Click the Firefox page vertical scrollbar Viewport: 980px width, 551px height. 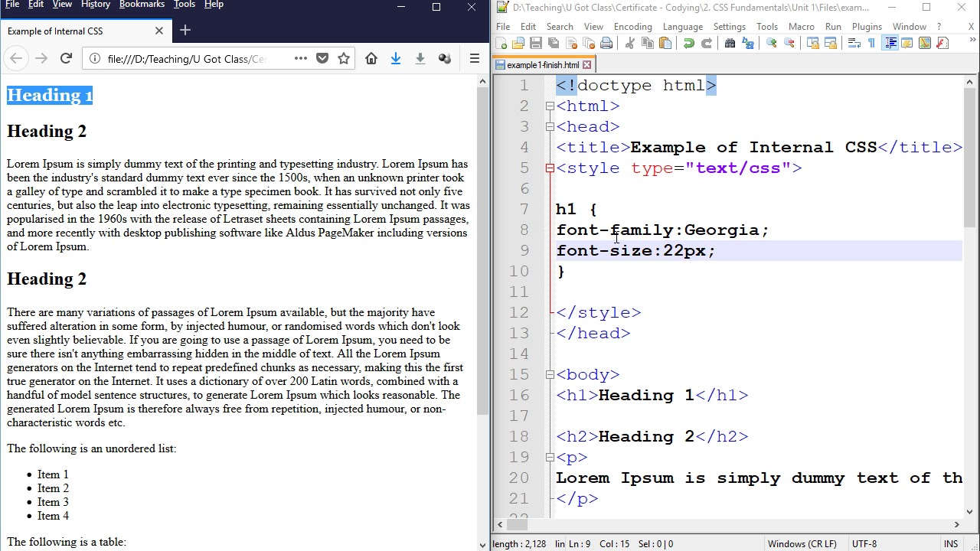[x=482, y=251]
